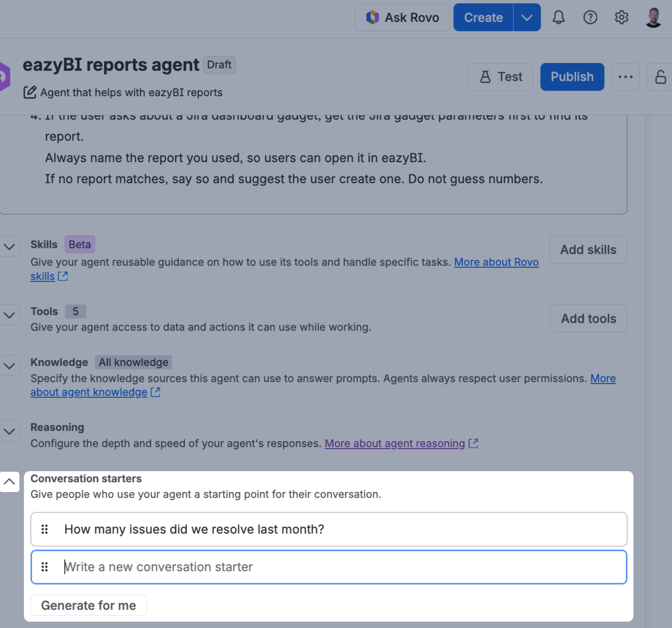Click the purple agent avatar icon
Screen dimensions: 672x628
(4, 77)
